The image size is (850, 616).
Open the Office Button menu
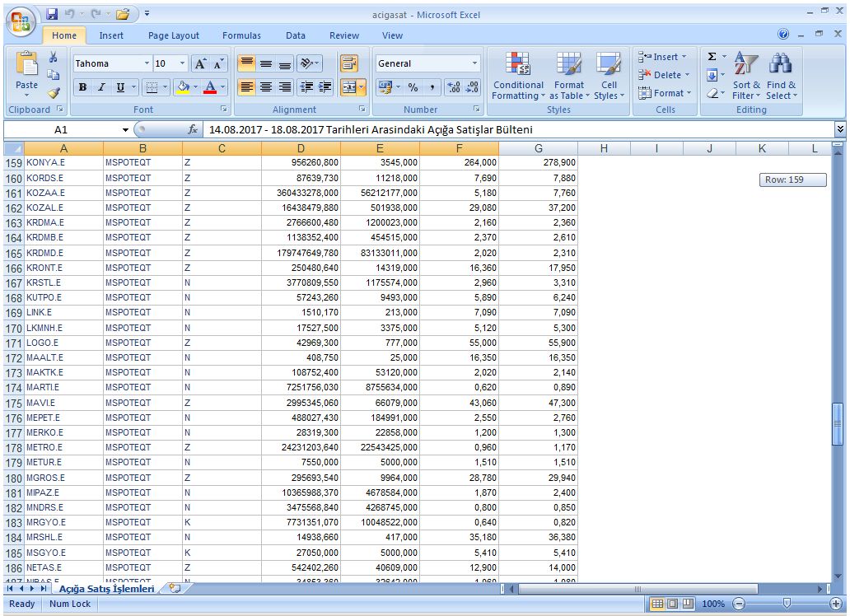tap(21, 21)
